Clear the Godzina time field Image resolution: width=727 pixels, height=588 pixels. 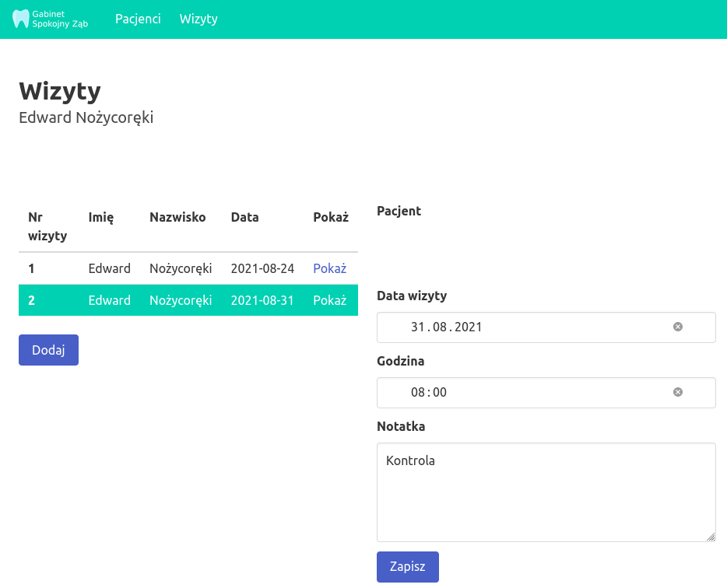[x=677, y=392]
